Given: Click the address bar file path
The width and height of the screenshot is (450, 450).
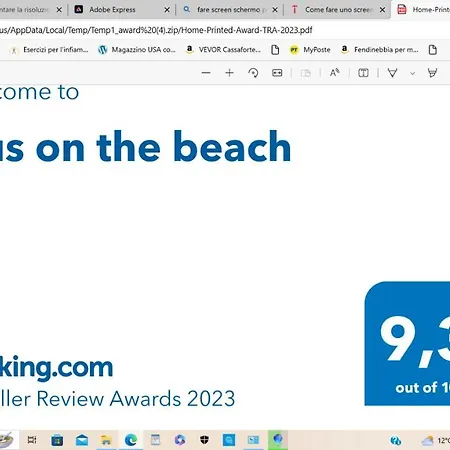Looking at the screenshot, I should coord(156,30).
